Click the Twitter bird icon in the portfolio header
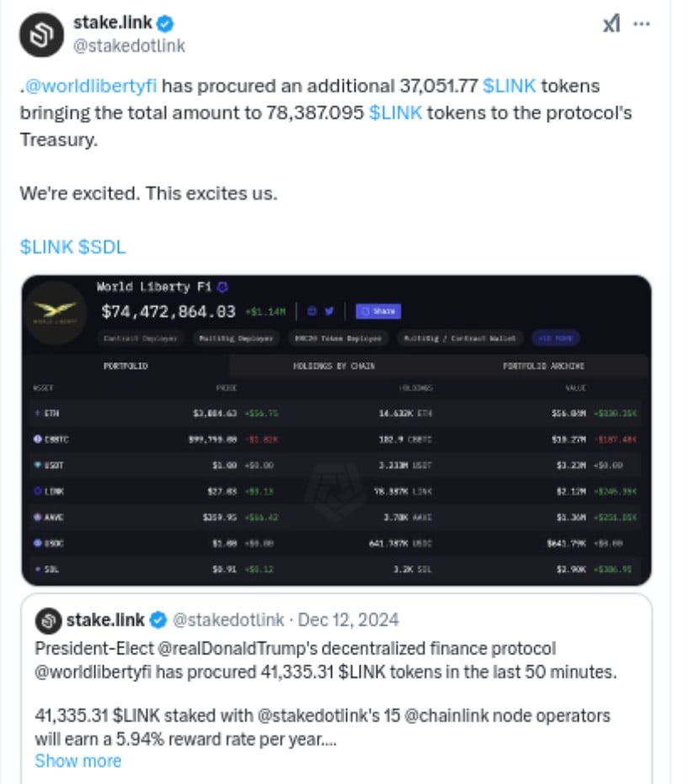The height and width of the screenshot is (784, 695). 329,312
